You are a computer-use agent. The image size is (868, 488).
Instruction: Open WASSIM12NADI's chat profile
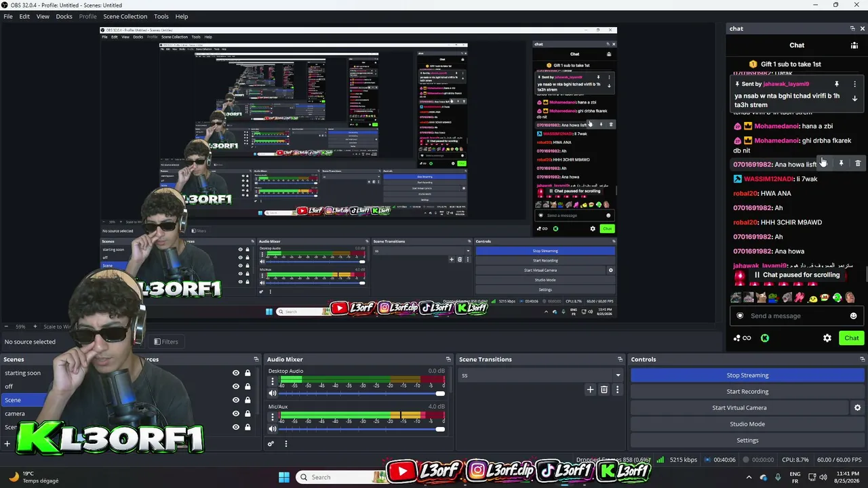(768, 179)
